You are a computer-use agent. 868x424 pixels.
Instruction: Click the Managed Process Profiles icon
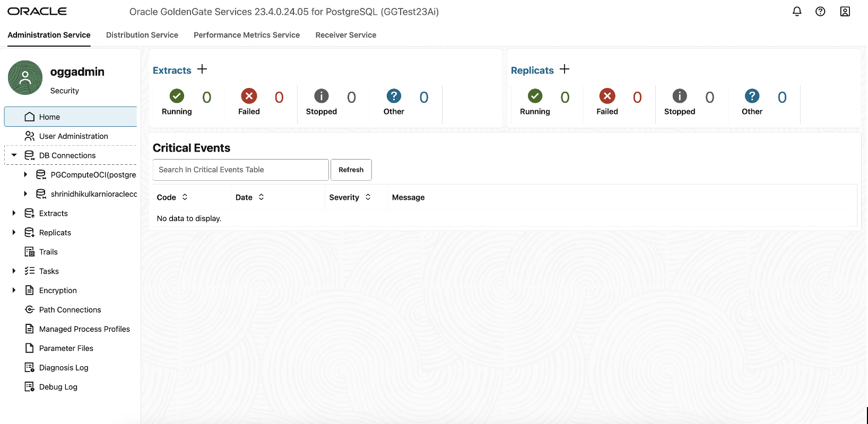click(30, 329)
